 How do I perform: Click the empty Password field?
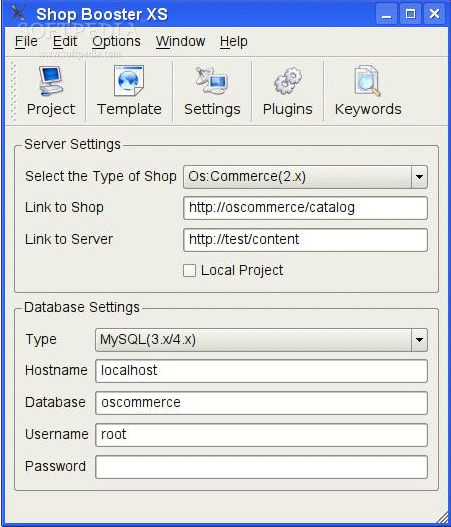(x=261, y=467)
